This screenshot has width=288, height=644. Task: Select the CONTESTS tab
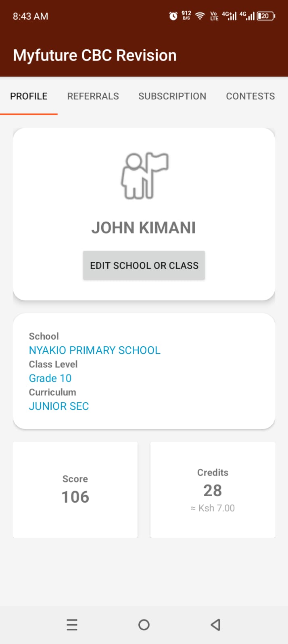point(250,96)
